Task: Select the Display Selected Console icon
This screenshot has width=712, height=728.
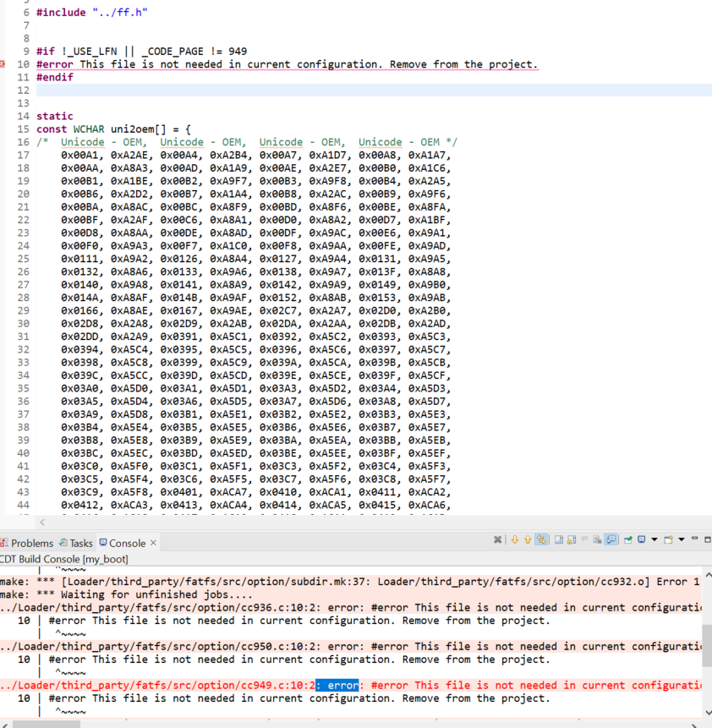Action: [x=641, y=539]
